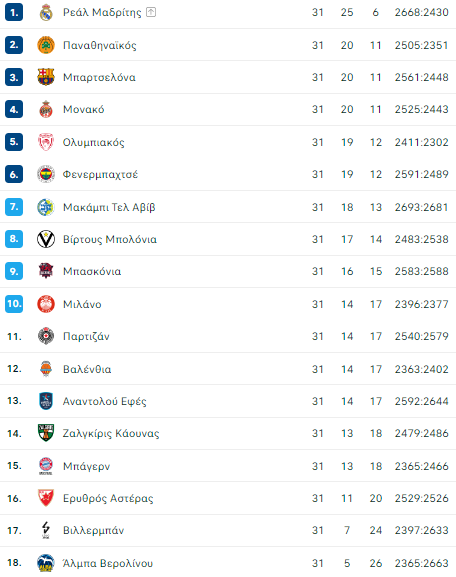Select the Μπασκόνια team name
The height and width of the screenshot is (577, 456).
(92, 272)
